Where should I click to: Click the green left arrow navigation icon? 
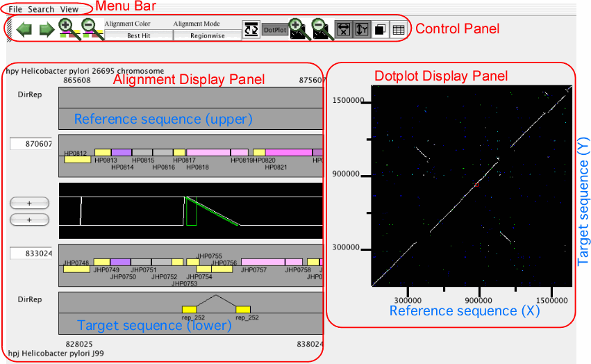(x=24, y=29)
